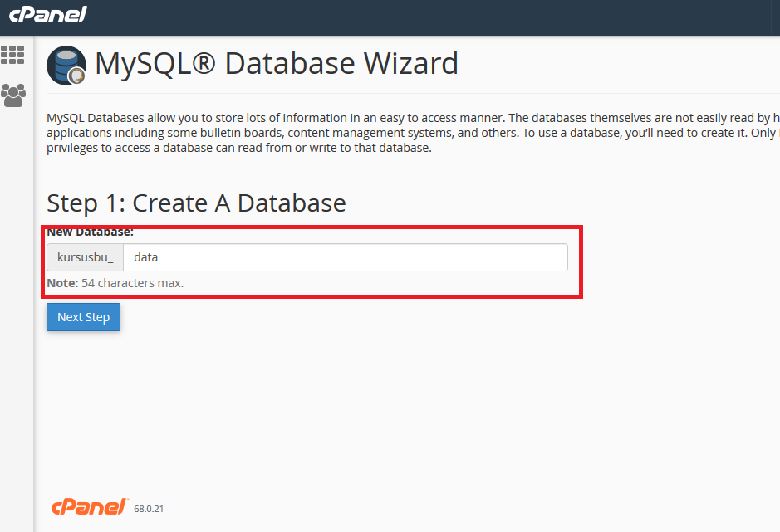780x532 pixels.
Task: Select the 'Step 1: Create A Database' heading
Action: point(196,203)
